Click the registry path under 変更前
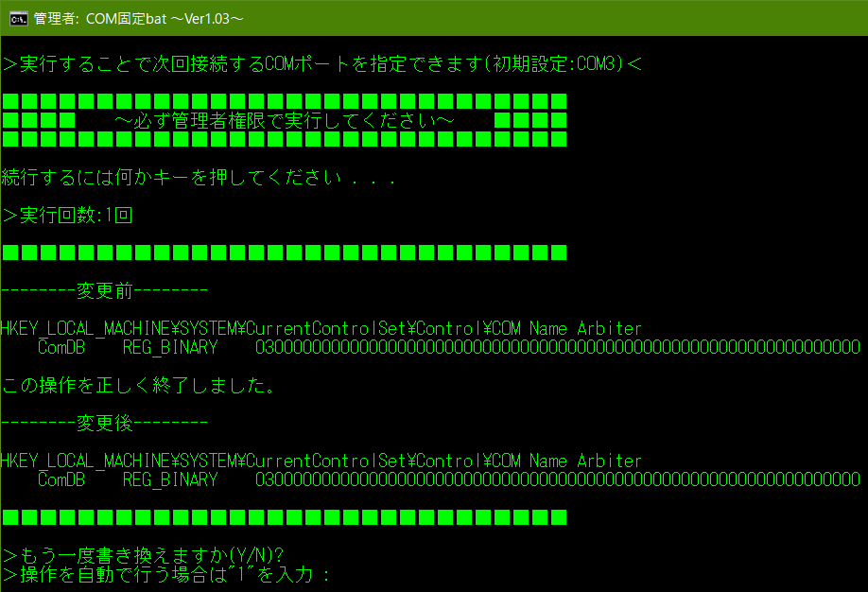Viewport: 868px width, 592px height. click(x=321, y=328)
